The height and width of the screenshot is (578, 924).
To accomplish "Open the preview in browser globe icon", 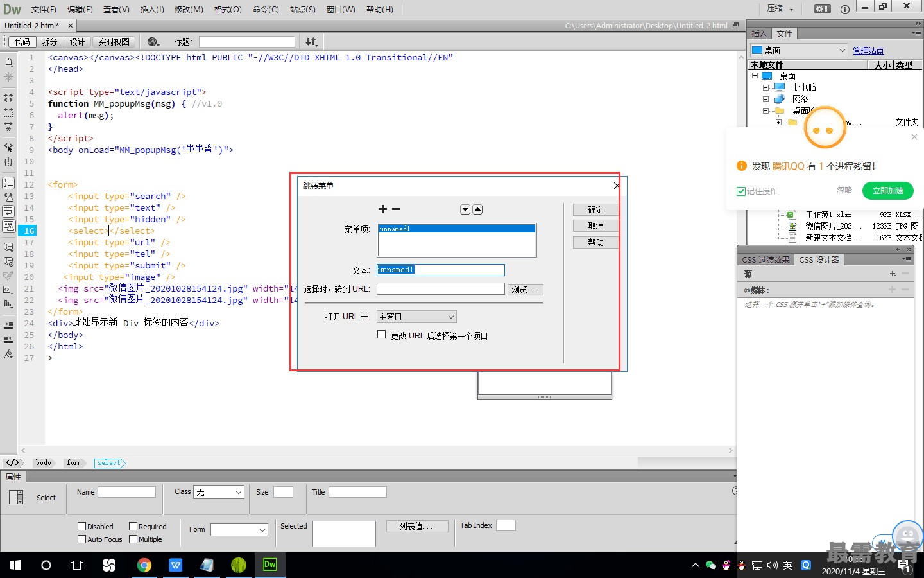I will click(x=153, y=42).
